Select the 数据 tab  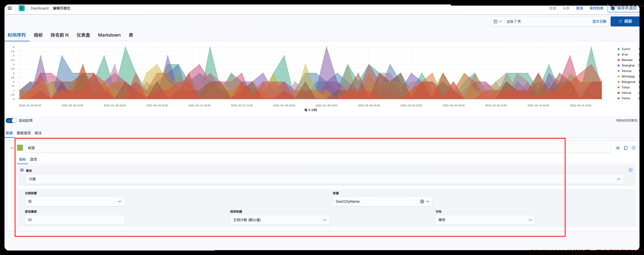[9, 133]
